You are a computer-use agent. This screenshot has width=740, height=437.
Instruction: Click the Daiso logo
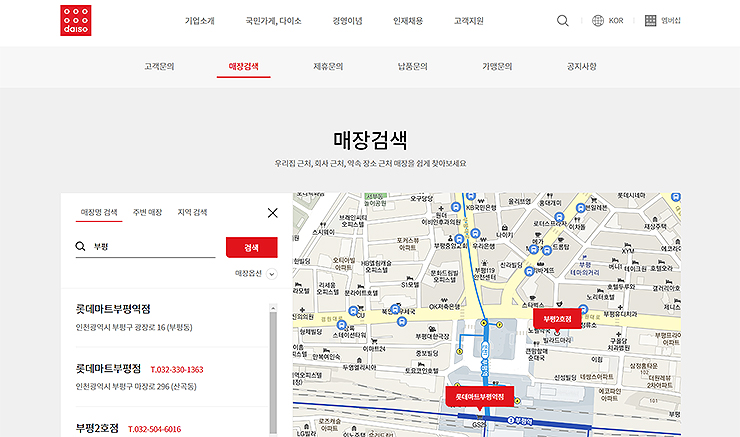[76, 20]
